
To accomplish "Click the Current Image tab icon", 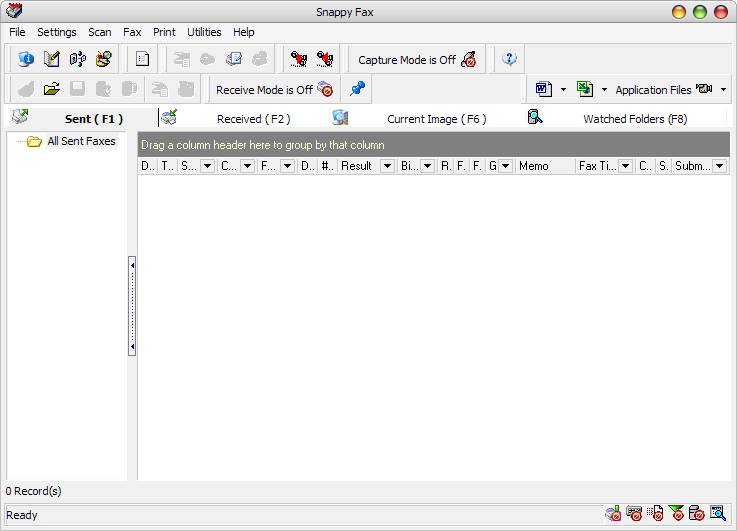I will click(340, 117).
